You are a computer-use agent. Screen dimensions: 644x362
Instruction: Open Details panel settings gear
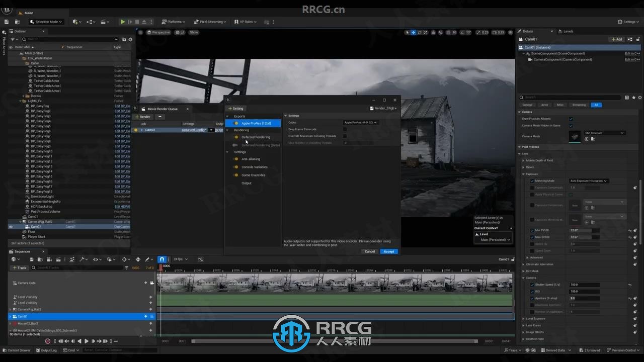640,98
